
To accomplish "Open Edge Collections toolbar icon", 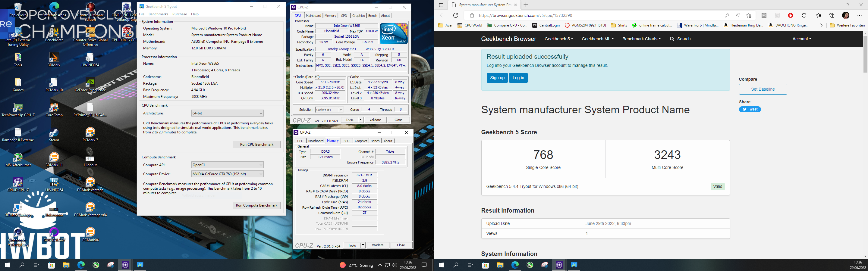I will (x=832, y=15).
